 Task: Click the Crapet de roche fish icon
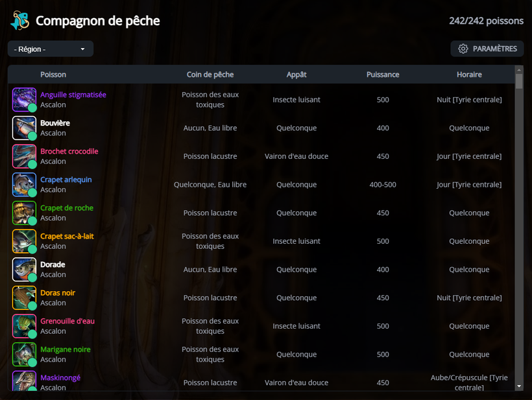[24, 213]
